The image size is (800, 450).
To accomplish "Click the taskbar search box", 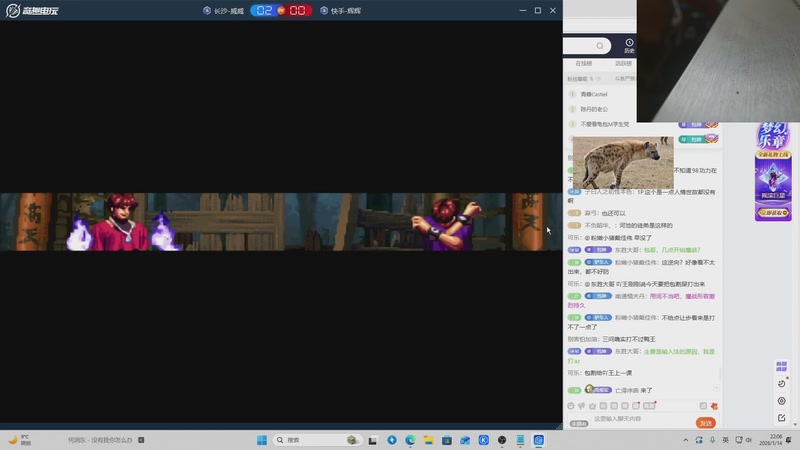I will pyautogui.click(x=317, y=440).
